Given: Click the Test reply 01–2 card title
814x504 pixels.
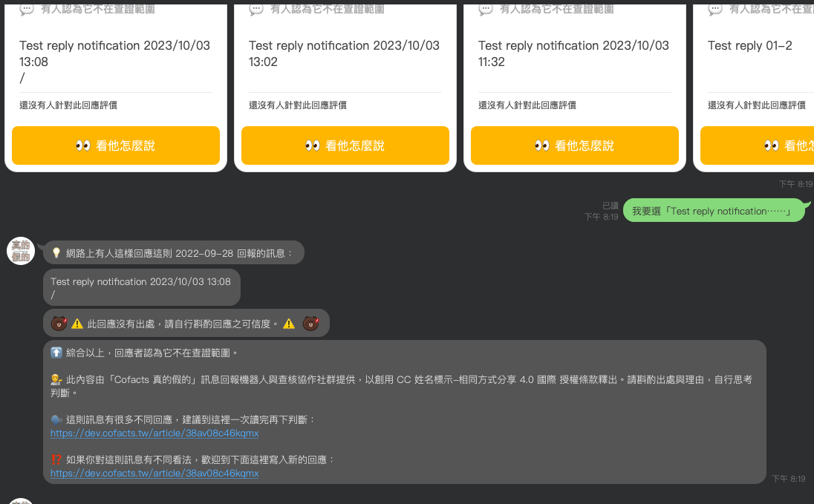Looking at the screenshot, I should click(750, 46).
